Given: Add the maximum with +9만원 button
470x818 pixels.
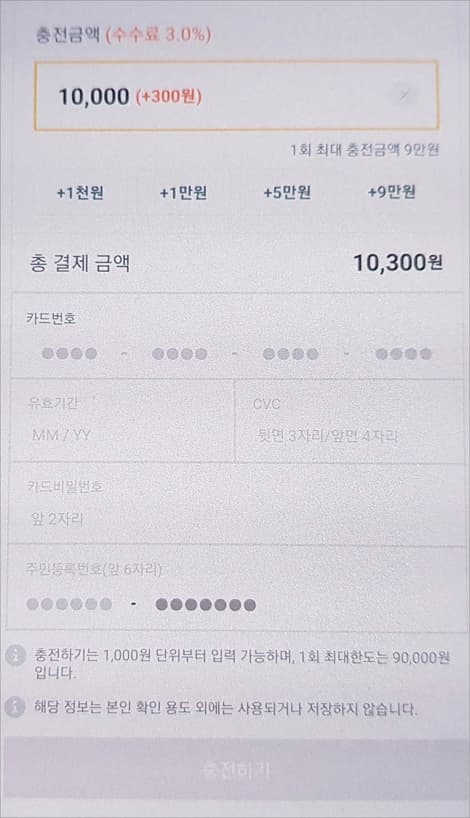Looking at the screenshot, I should 391,192.
